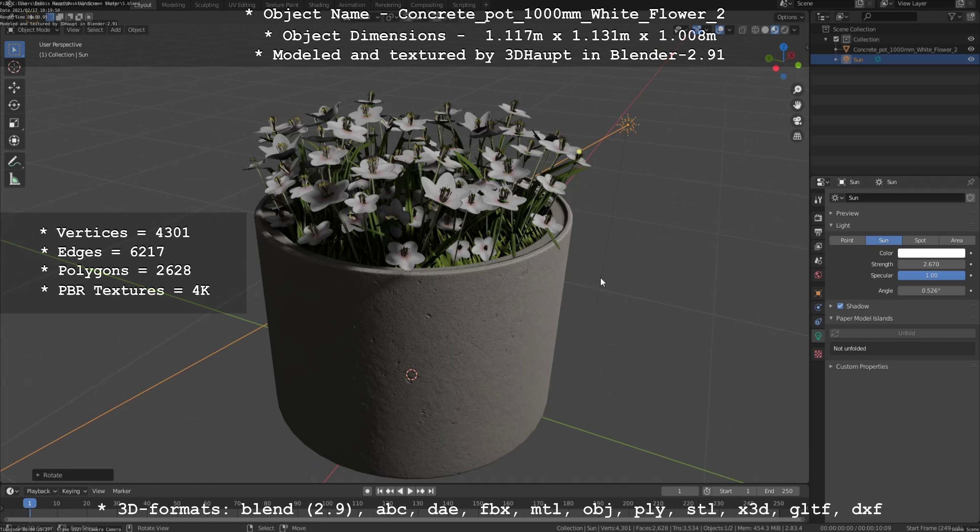Open the viewport shading options dropdown arrow

(794, 30)
